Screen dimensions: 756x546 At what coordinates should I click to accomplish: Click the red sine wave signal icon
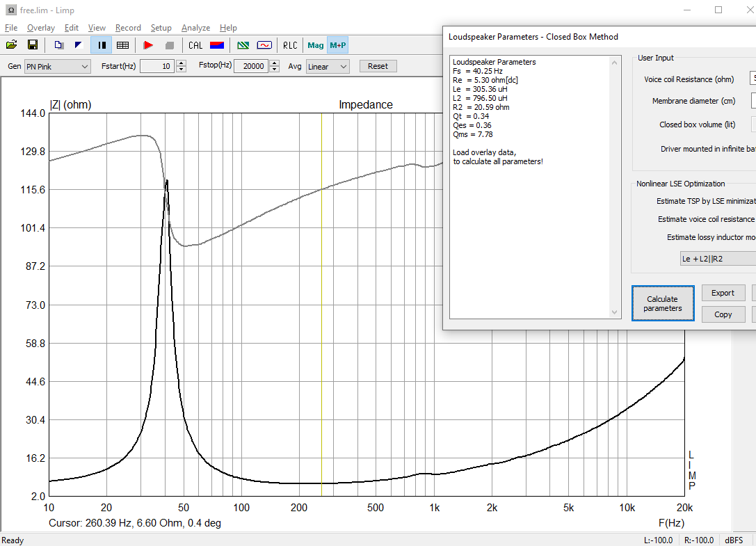[x=264, y=45]
